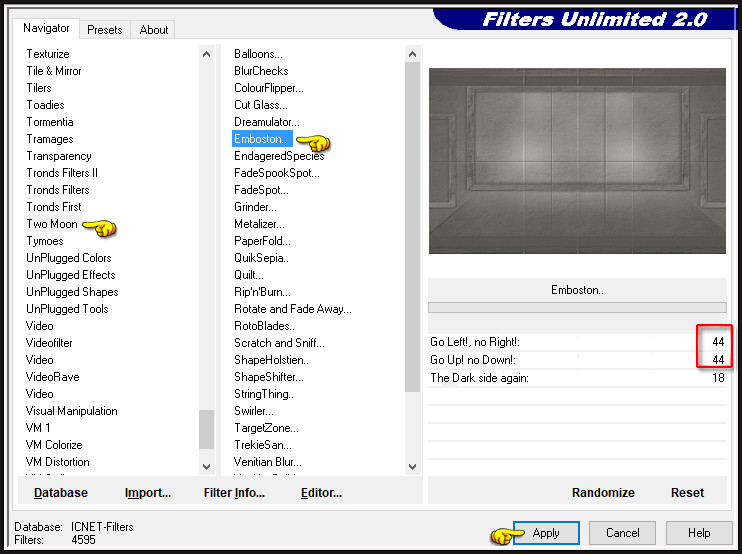742x554 pixels.
Task: Choose Rotate and Fade Away... filter
Action: pyautogui.click(x=293, y=309)
